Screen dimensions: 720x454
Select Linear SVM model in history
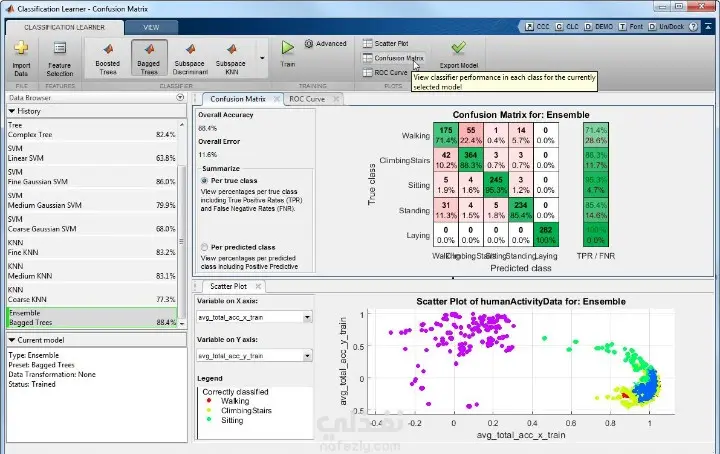click(x=92, y=153)
